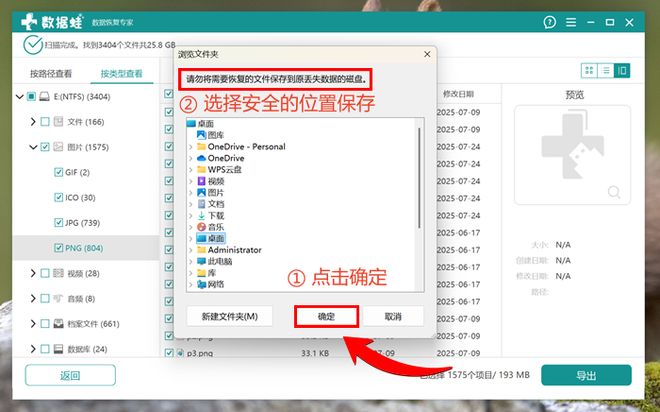
Task: Expand the 档案文件 (661) node
Action: [x=33, y=324]
